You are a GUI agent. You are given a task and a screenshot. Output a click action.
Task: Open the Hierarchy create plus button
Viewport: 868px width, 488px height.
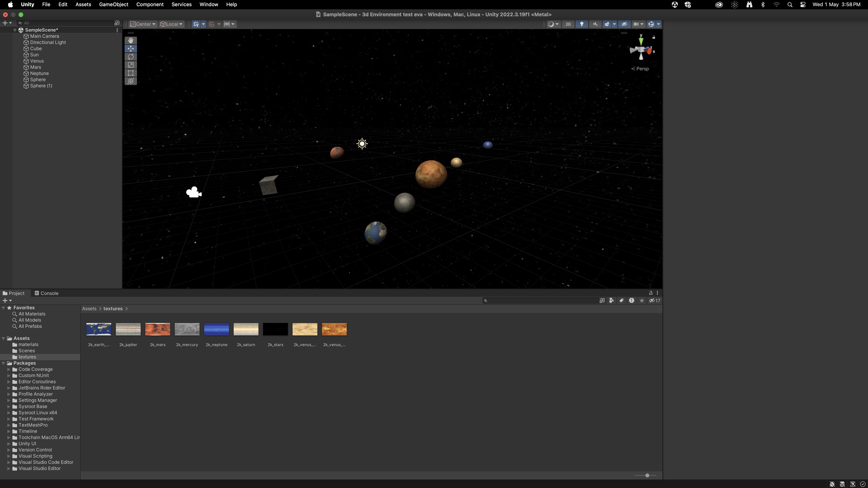tap(7, 23)
